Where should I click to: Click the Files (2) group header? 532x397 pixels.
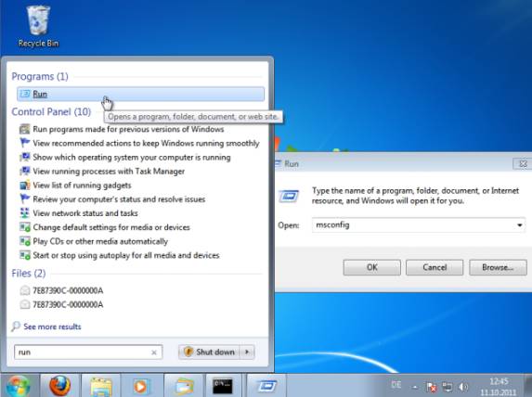tap(29, 274)
